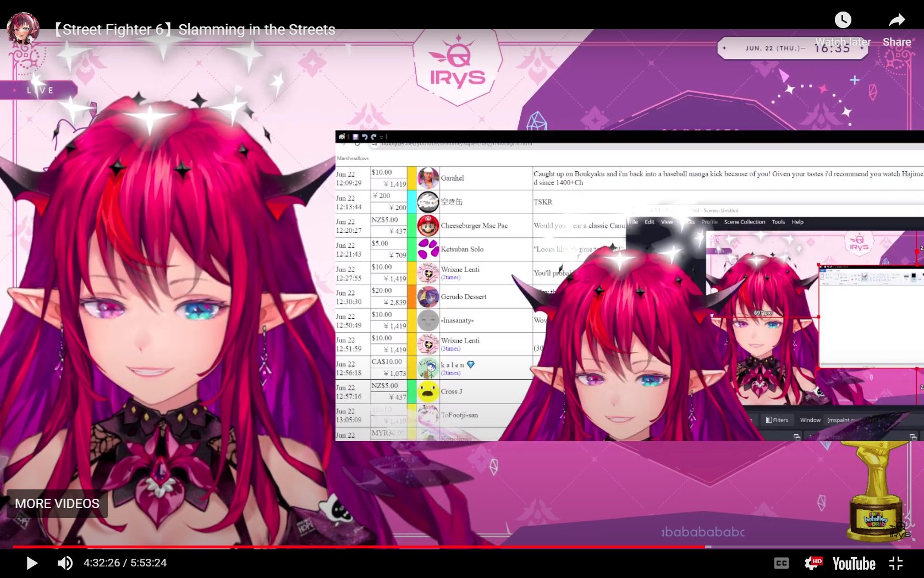Click the Cheeseburger Mac Pac name

point(474,226)
